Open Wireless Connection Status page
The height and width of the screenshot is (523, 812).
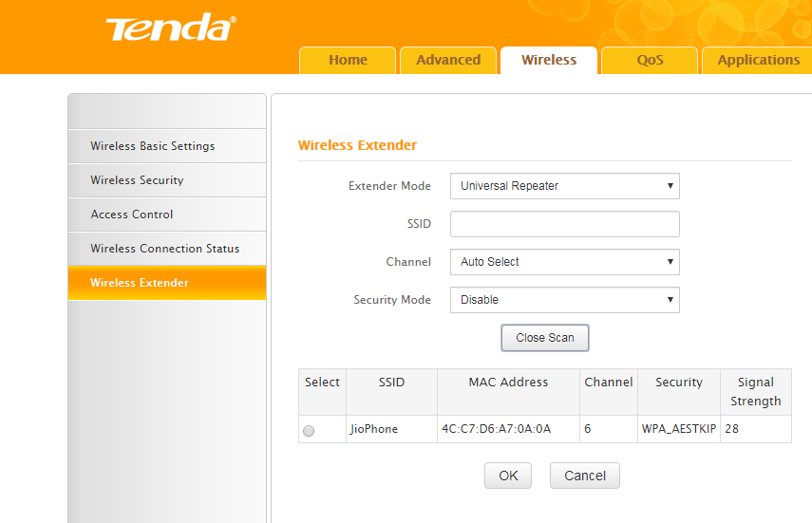click(167, 249)
